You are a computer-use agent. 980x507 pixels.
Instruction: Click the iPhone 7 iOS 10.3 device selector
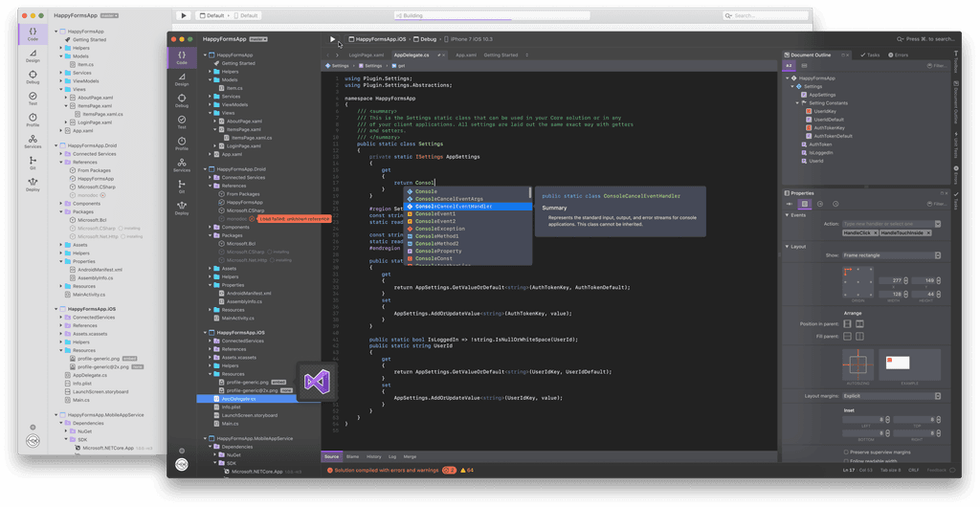point(468,38)
